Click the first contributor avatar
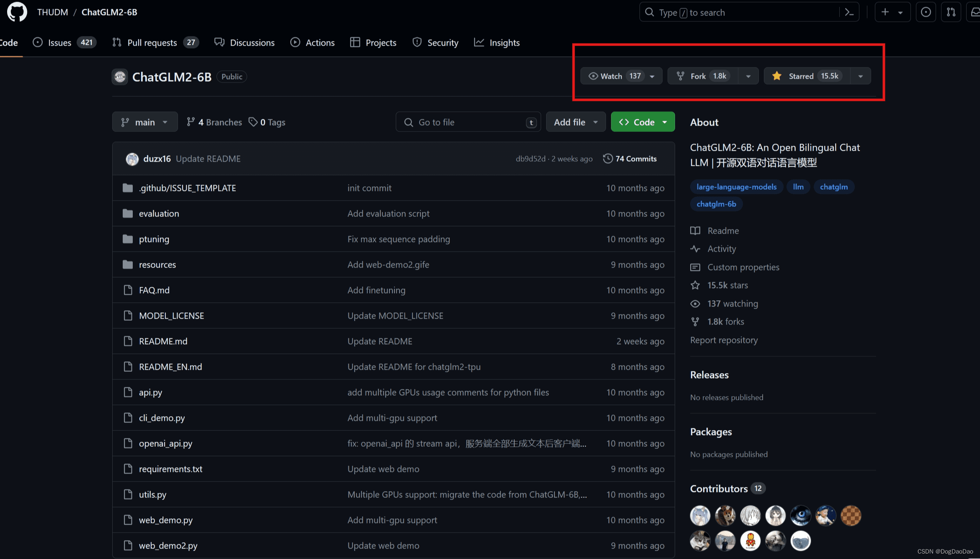980x559 pixels. pyautogui.click(x=700, y=515)
